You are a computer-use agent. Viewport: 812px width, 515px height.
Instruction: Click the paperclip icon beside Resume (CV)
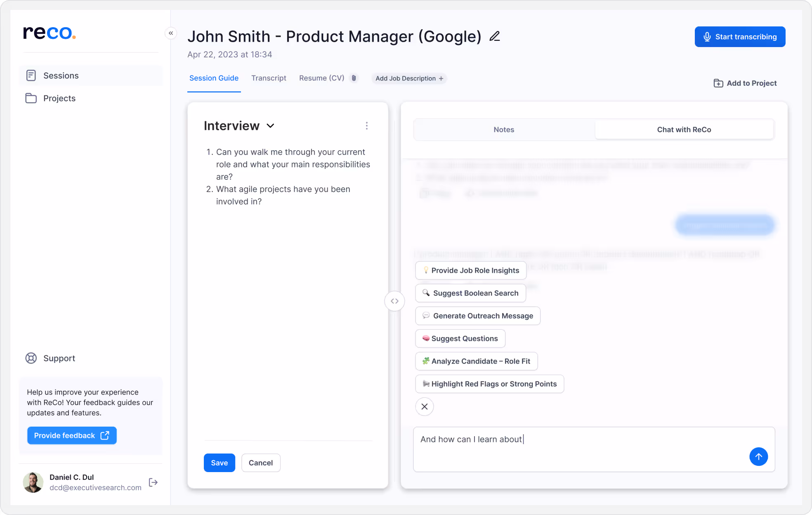coord(354,78)
